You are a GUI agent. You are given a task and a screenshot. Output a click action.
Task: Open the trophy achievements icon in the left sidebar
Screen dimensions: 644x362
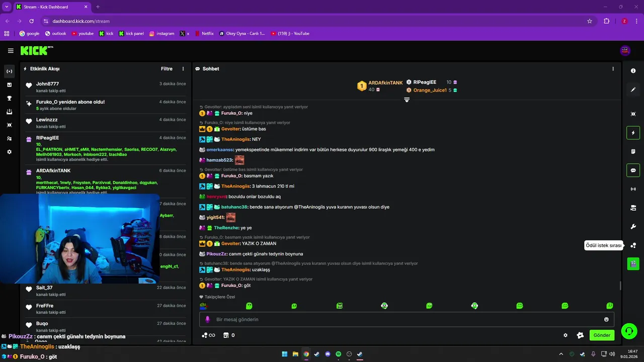pos(9,98)
